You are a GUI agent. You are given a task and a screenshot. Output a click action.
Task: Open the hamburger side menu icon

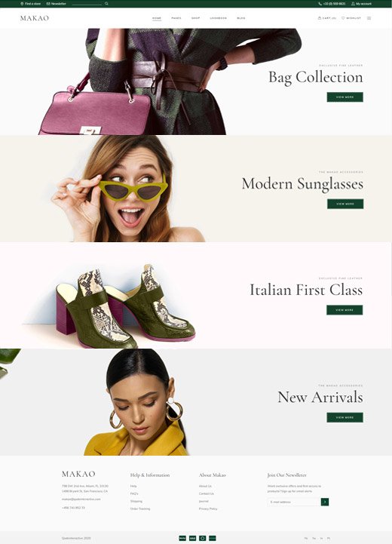pyautogui.click(x=369, y=18)
